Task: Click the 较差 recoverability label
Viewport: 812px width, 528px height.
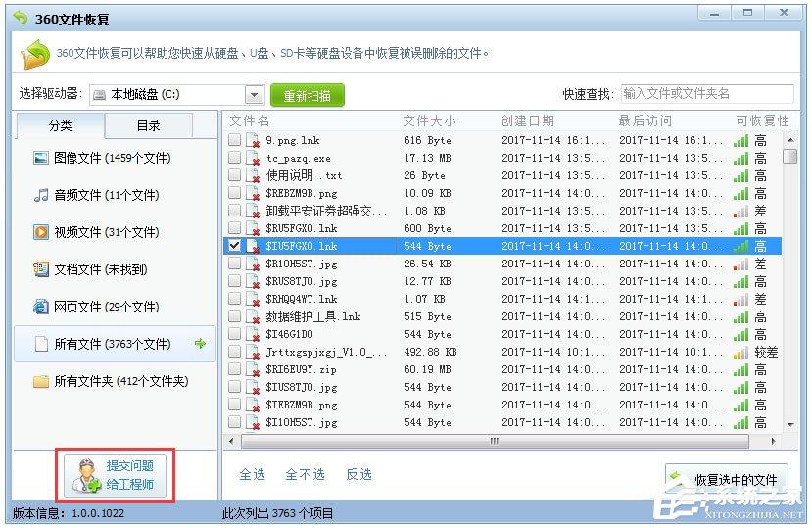Action: coord(766,353)
